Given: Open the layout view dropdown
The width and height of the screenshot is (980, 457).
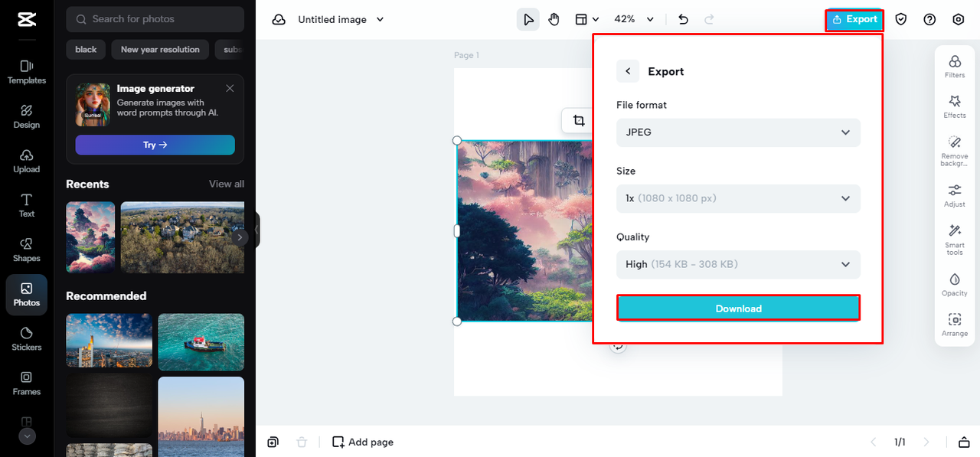Looking at the screenshot, I should [586, 19].
